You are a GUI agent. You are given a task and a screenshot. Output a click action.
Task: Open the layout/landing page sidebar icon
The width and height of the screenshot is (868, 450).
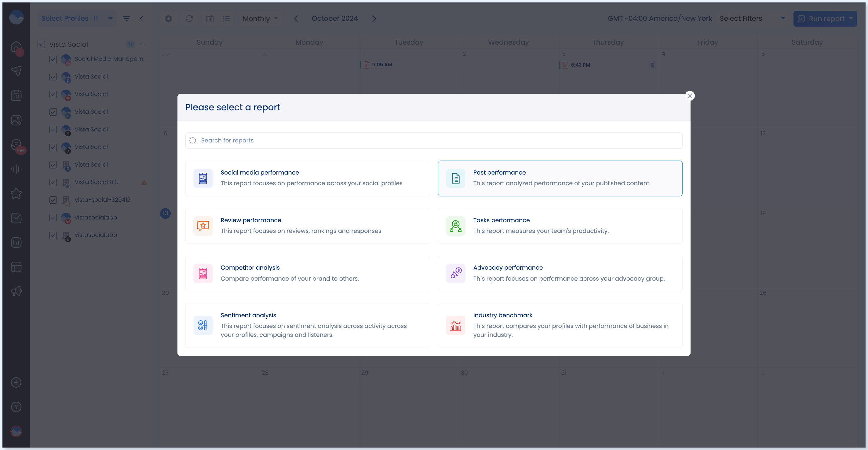(16, 267)
